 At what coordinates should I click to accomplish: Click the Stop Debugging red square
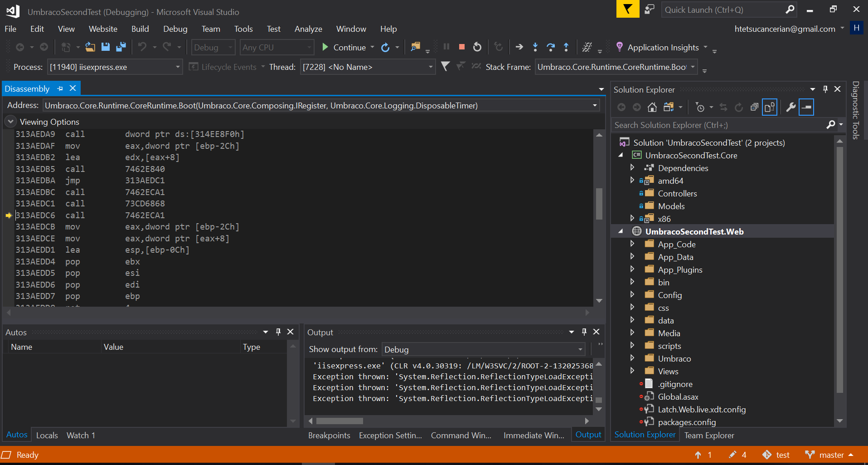(462, 47)
